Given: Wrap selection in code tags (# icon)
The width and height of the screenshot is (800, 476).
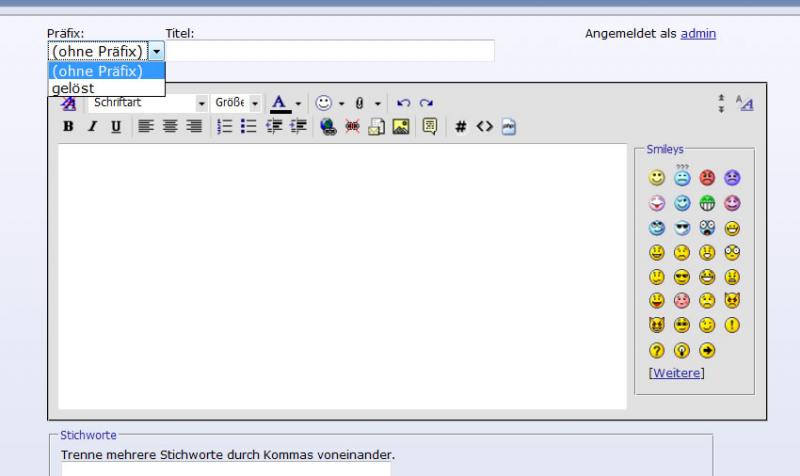Looking at the screenshot, I should coord(461,127).
